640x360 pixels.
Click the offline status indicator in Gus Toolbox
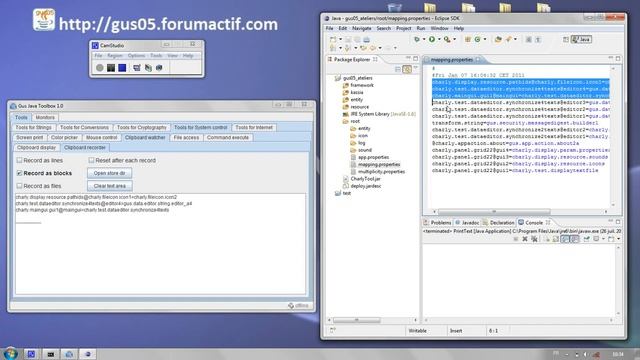point(299,305)
